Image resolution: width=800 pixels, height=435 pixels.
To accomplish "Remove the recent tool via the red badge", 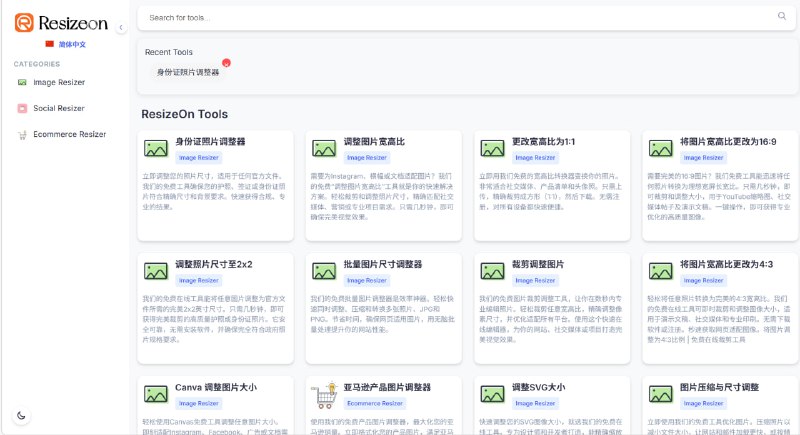I will tap(227, 63).
